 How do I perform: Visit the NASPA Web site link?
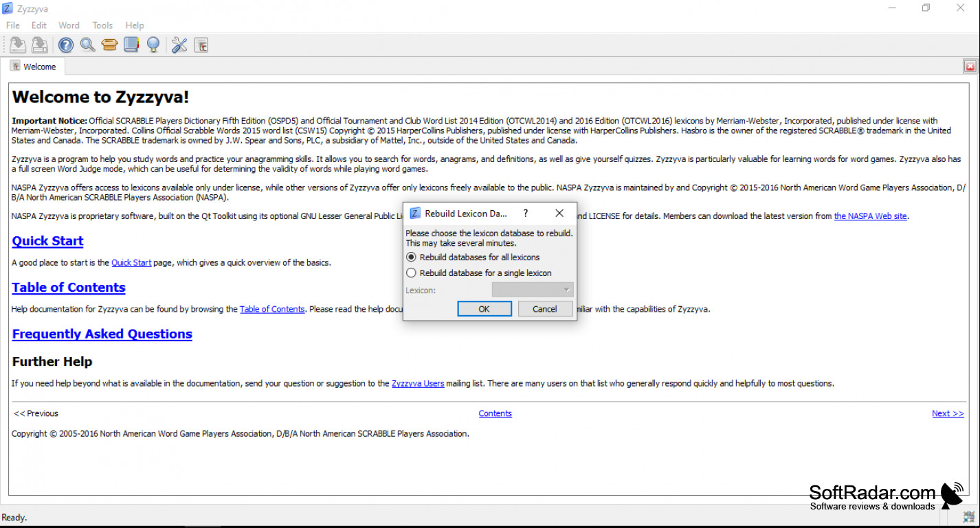tap(871, 216)
